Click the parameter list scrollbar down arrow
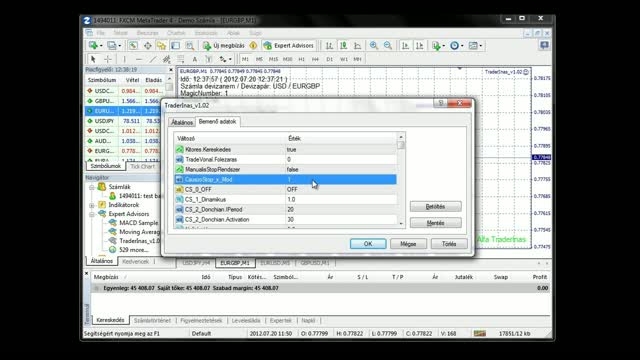Image resolution: width=640 pixels, height=360 pixels. point(401,223)
